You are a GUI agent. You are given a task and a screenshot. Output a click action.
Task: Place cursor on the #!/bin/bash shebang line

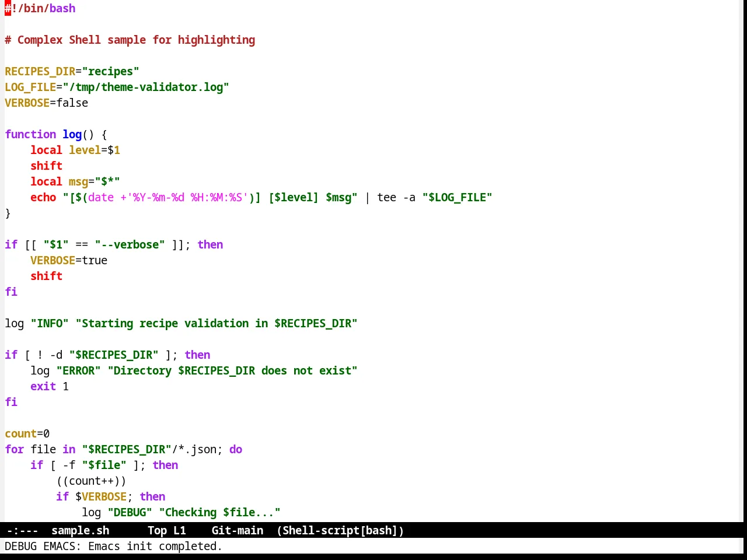[40, 8]
